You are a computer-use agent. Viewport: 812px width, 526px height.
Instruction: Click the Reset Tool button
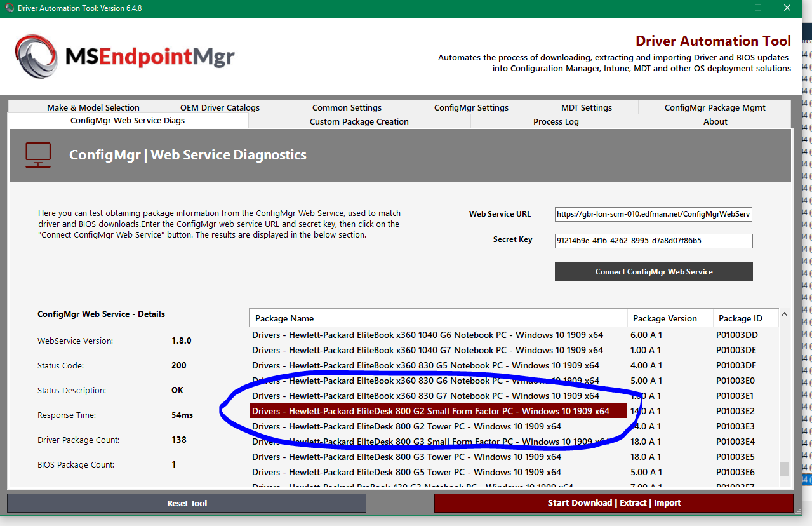pos(187,503)
